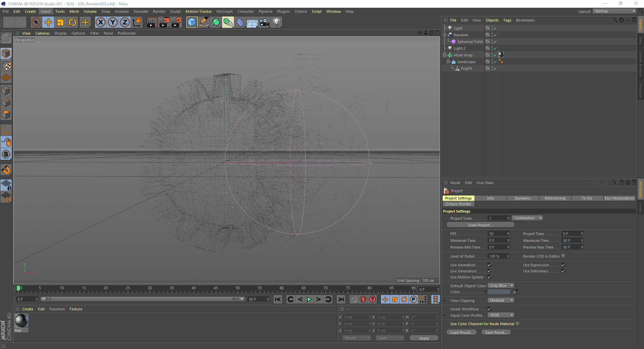Enable Render LOD in Editor
This screenshot has height=349, width=644.
pyautogui.click(x=563, y=256)
